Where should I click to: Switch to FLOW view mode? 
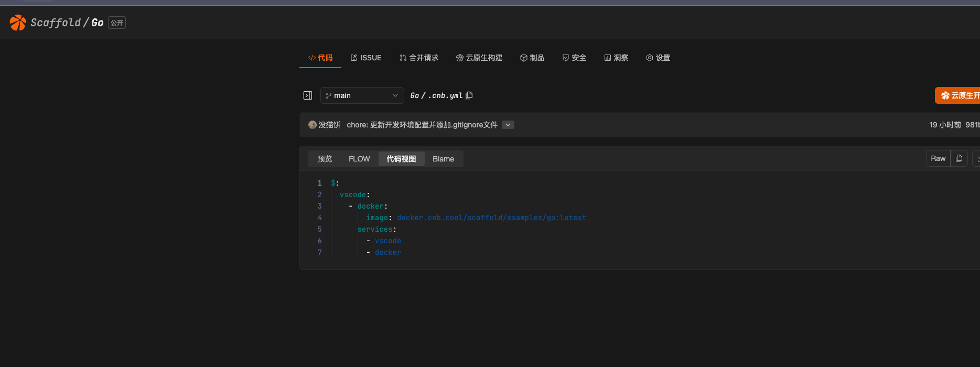[x=359, y=159]
